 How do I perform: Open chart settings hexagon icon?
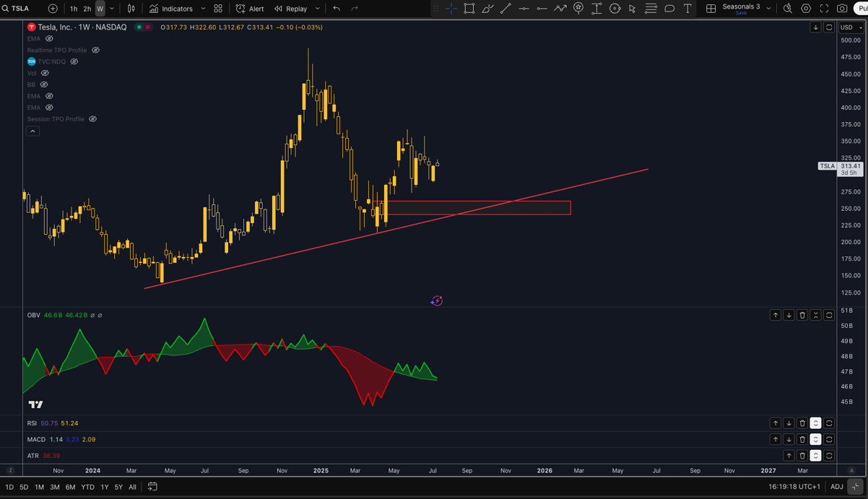806,9
